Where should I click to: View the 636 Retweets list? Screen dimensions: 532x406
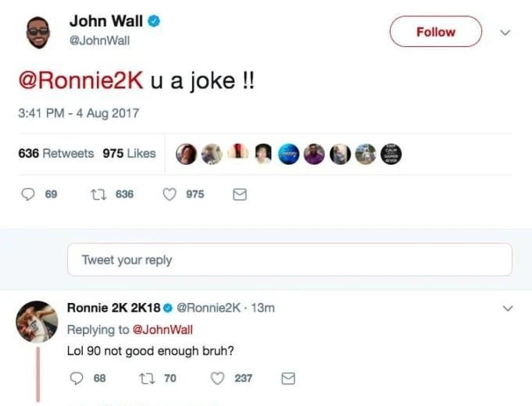click(55, 153)
